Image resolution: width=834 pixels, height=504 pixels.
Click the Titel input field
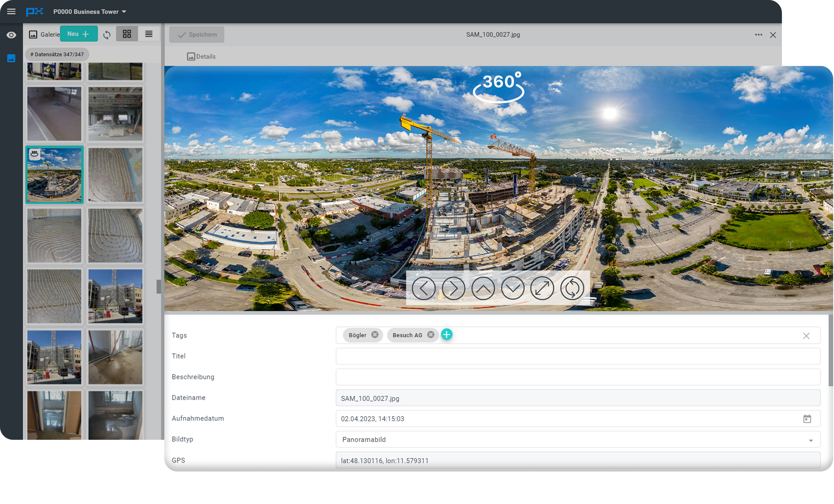coord(578,356)
